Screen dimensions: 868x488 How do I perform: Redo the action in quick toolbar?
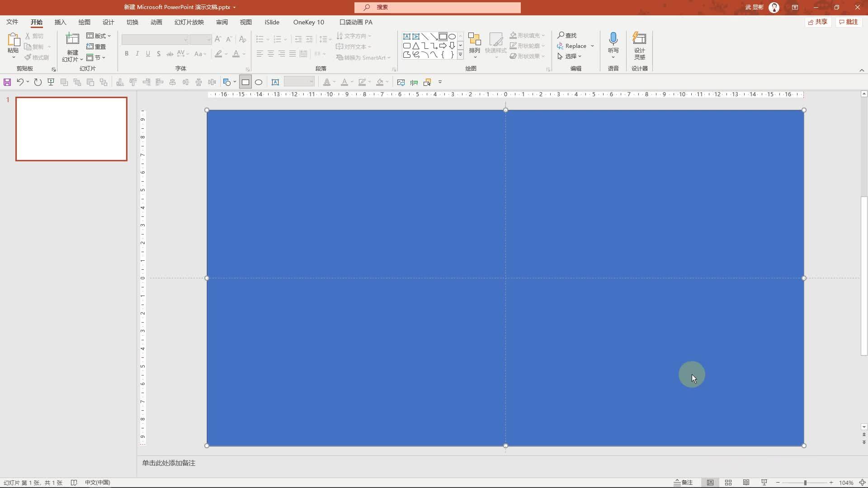click(x=38, y=82)
